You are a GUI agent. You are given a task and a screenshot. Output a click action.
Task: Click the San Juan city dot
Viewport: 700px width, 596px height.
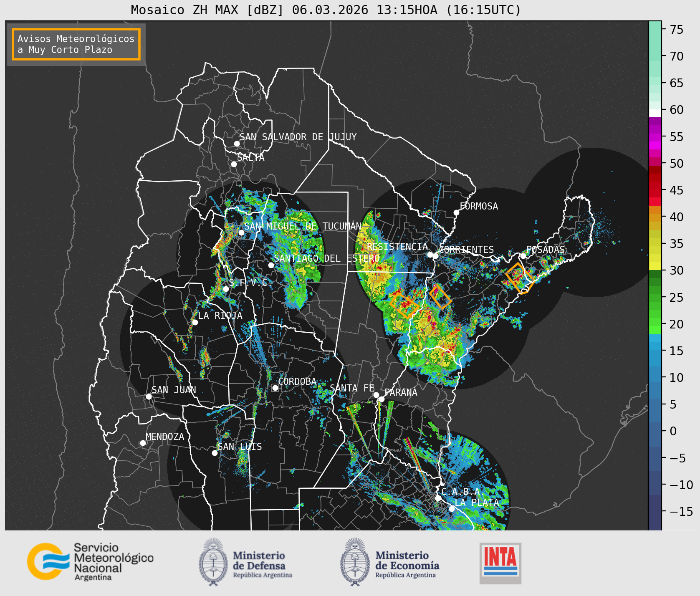pos(149,396)
